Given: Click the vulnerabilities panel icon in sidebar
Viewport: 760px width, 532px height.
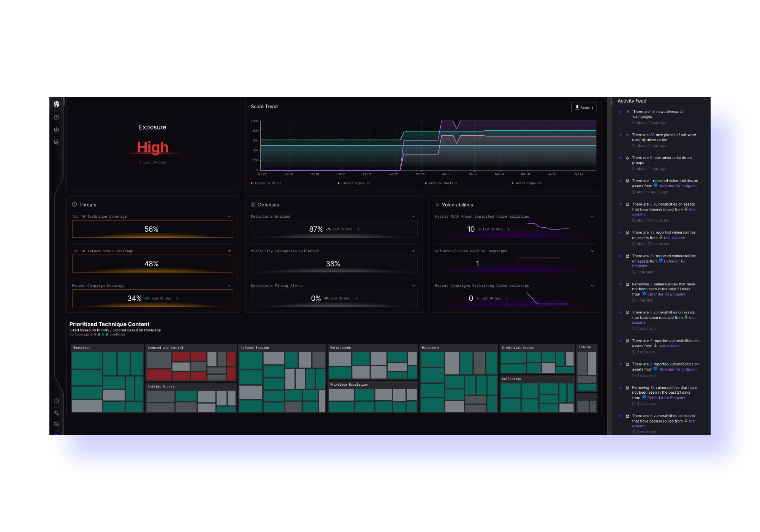Looking at the screenshot, I should 56,142.
